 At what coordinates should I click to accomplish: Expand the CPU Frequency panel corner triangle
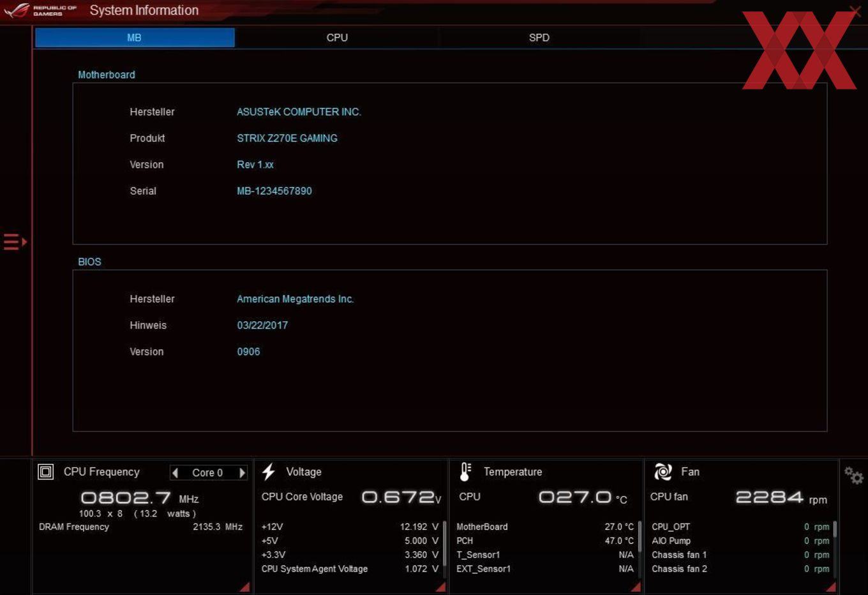click(x=244, y=587)
